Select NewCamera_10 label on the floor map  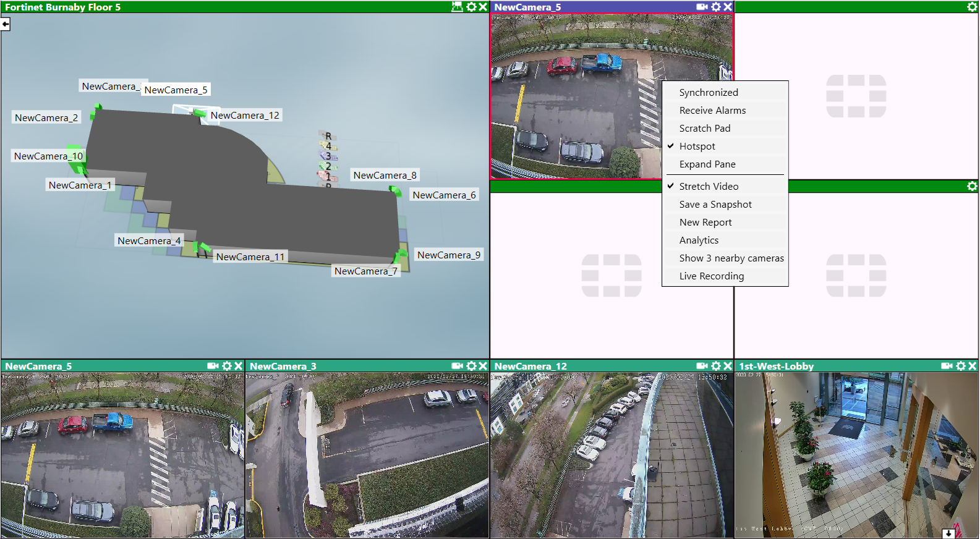(x=48, y=156)
